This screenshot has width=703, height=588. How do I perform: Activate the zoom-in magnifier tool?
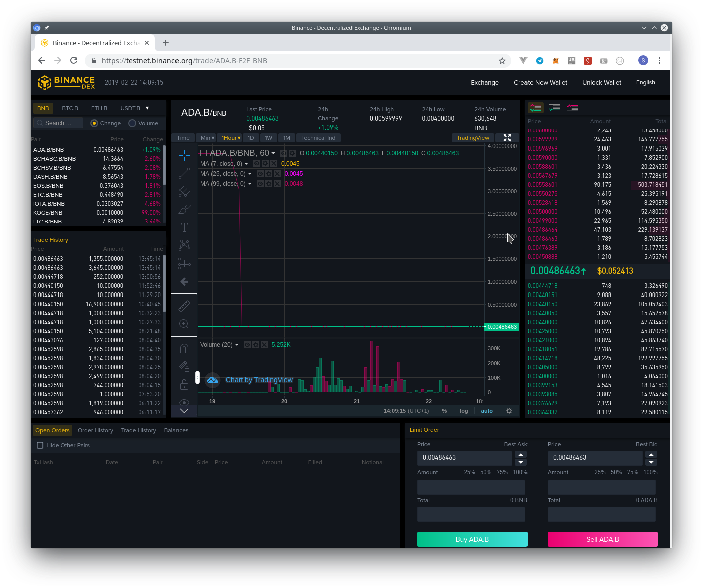[x=184, y=324]
